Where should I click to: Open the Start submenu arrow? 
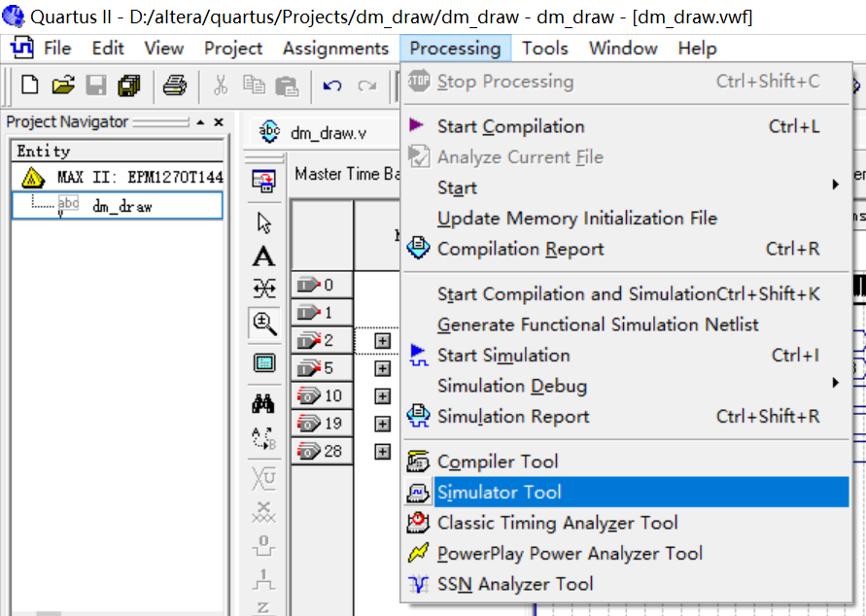836,185
